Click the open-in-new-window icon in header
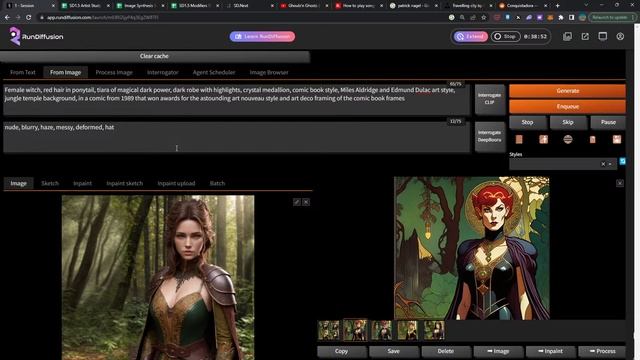The height and width of the screenshot is (360, 640). point(585,36)
